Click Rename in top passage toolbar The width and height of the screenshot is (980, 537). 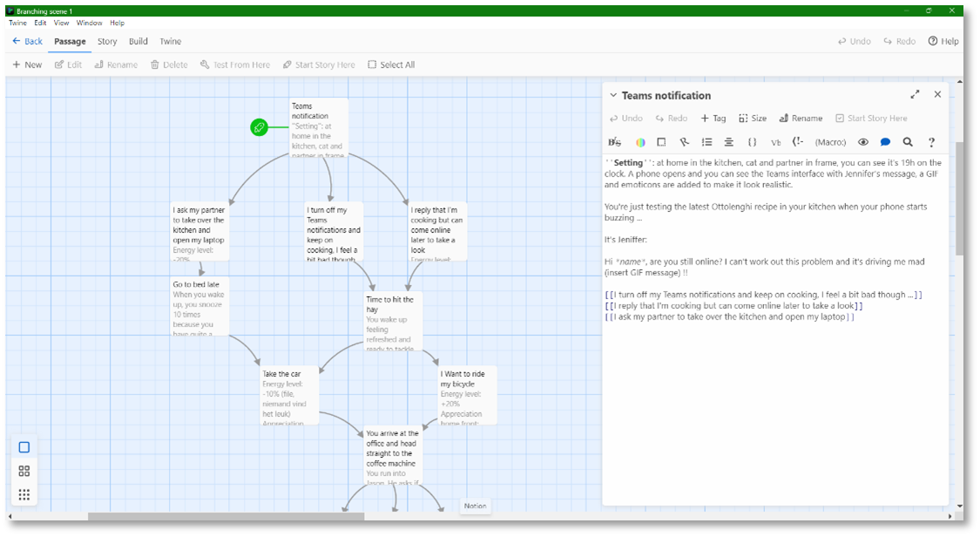[x=116, y=65]
